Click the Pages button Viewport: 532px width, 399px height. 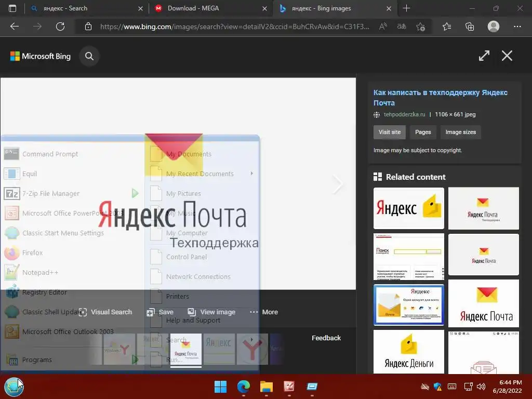point(423,132)
